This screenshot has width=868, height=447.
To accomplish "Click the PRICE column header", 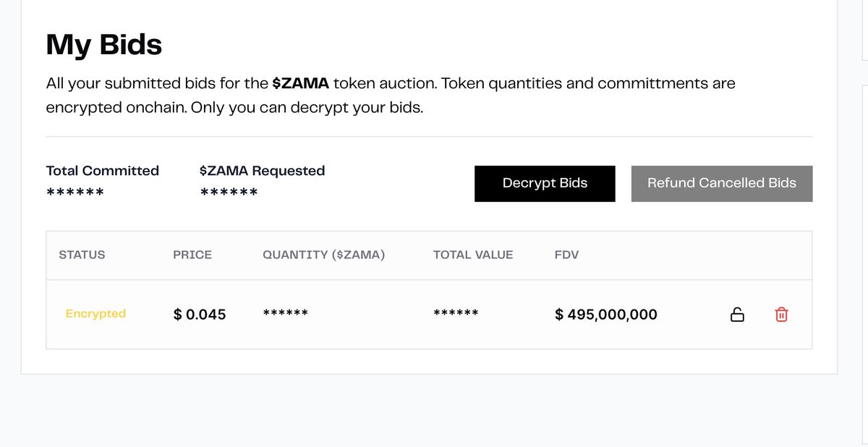I will (x=192, y=255).
